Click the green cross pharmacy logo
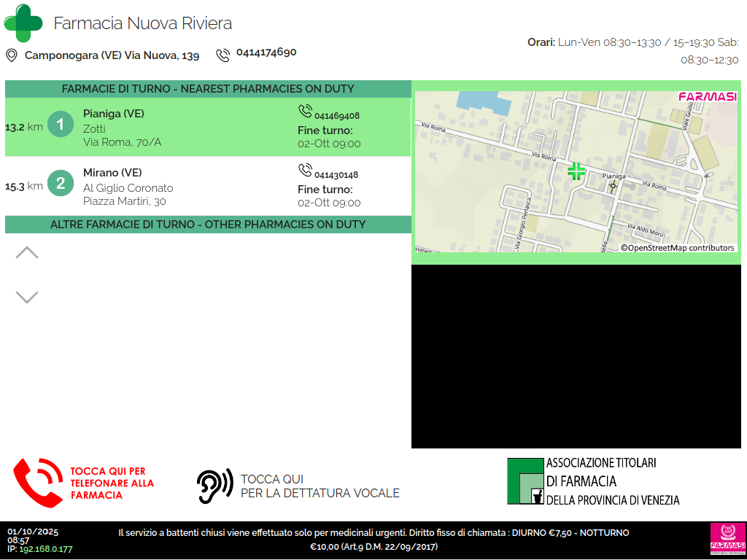747x560 pixels. click(x=23, y=23)
